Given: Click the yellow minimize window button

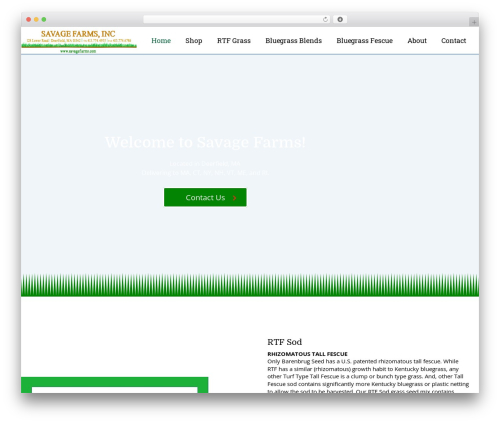Looking at the screenshot, I should (36, 20).
